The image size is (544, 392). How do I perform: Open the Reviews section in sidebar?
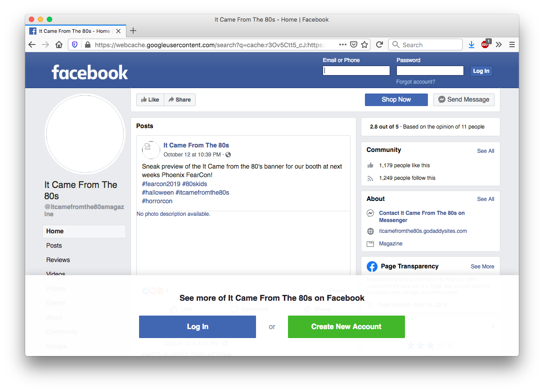[x=58, y=260]
